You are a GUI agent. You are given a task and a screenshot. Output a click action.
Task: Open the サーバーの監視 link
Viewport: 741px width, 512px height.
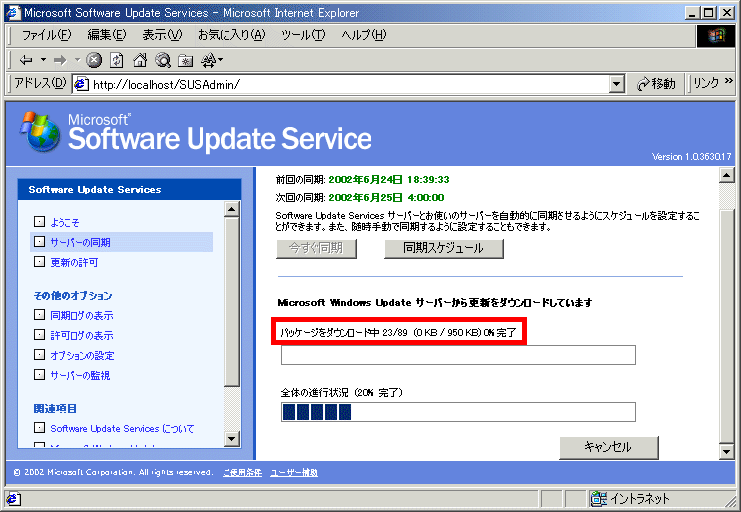coord(80,375)
